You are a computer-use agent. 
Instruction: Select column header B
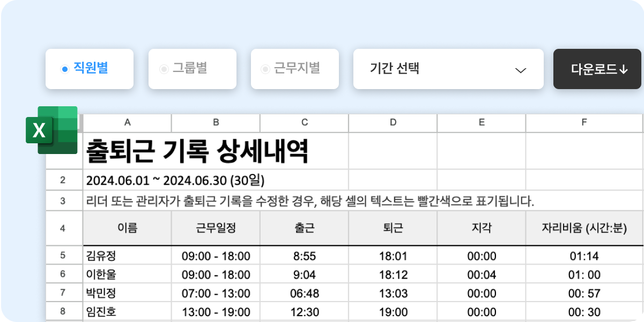pos(216,122)
